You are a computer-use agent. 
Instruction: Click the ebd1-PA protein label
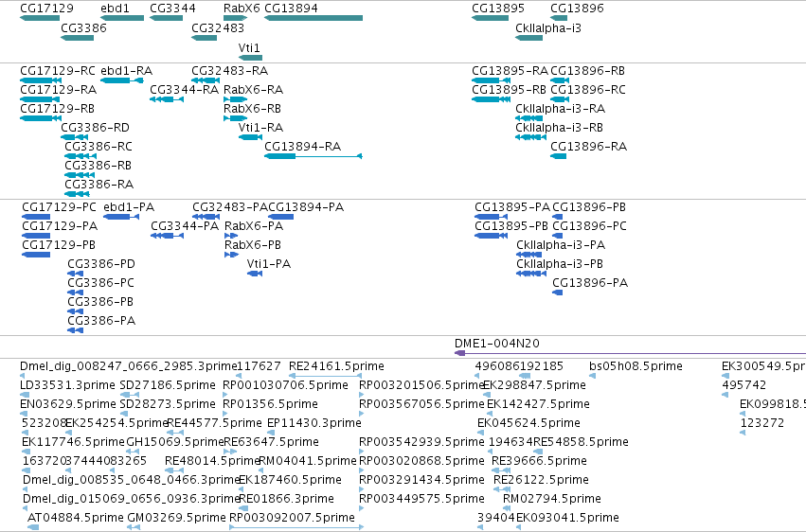[x=129, y=207]
